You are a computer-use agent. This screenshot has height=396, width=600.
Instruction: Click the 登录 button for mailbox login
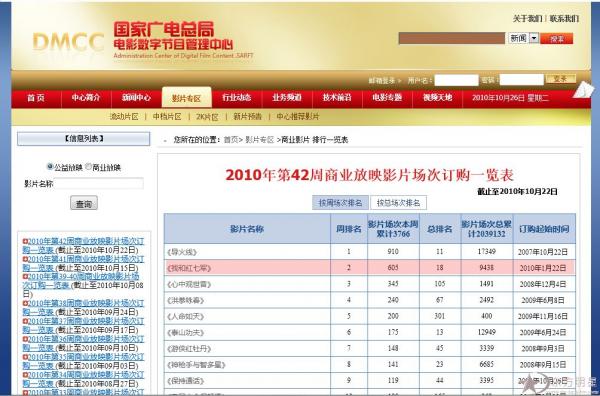click(561, 79)
